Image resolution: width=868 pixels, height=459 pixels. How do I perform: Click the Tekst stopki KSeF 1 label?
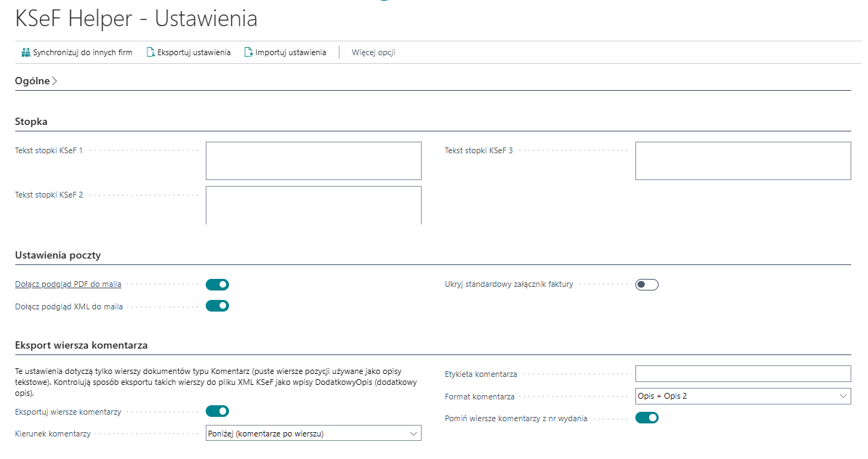click(x=49, y=150)
